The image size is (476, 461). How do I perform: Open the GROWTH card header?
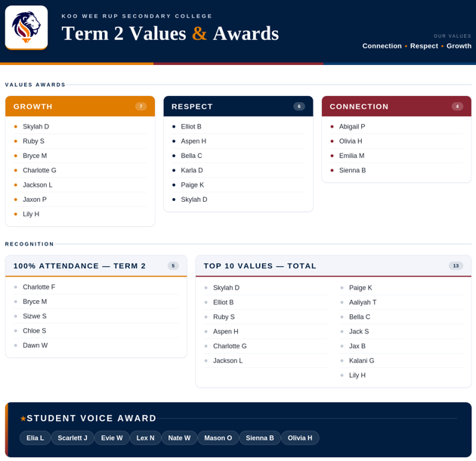(x=80, y=107)
